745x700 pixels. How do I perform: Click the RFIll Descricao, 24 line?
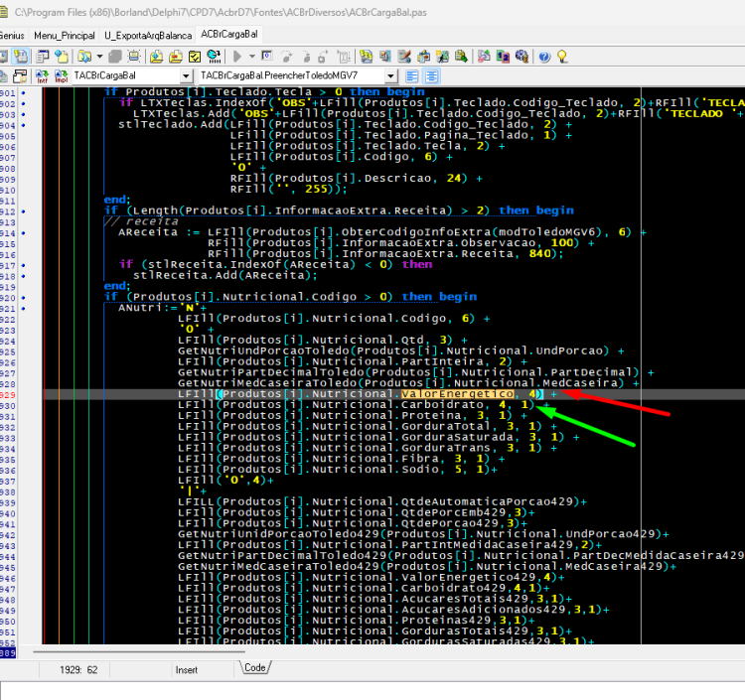point(357,179)
